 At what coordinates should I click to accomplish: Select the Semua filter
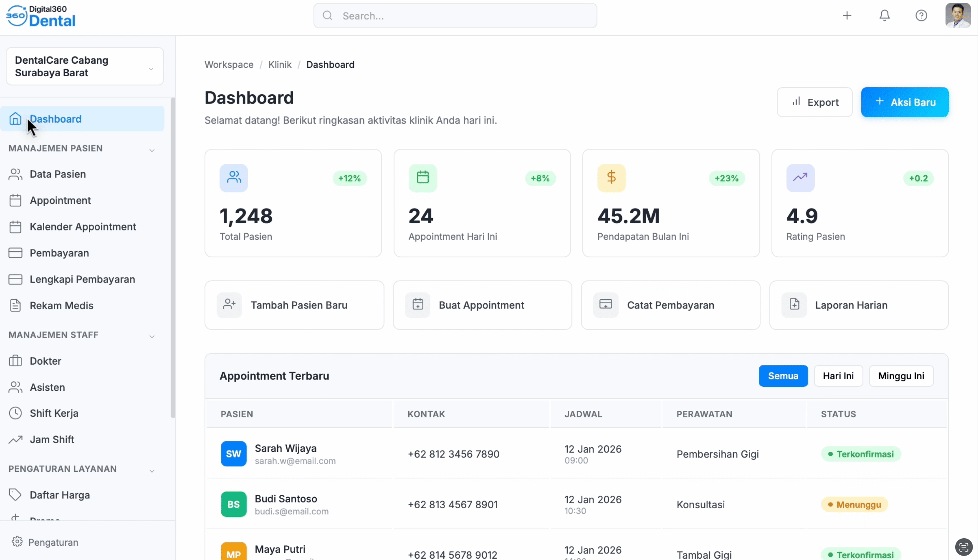[783, 376]
